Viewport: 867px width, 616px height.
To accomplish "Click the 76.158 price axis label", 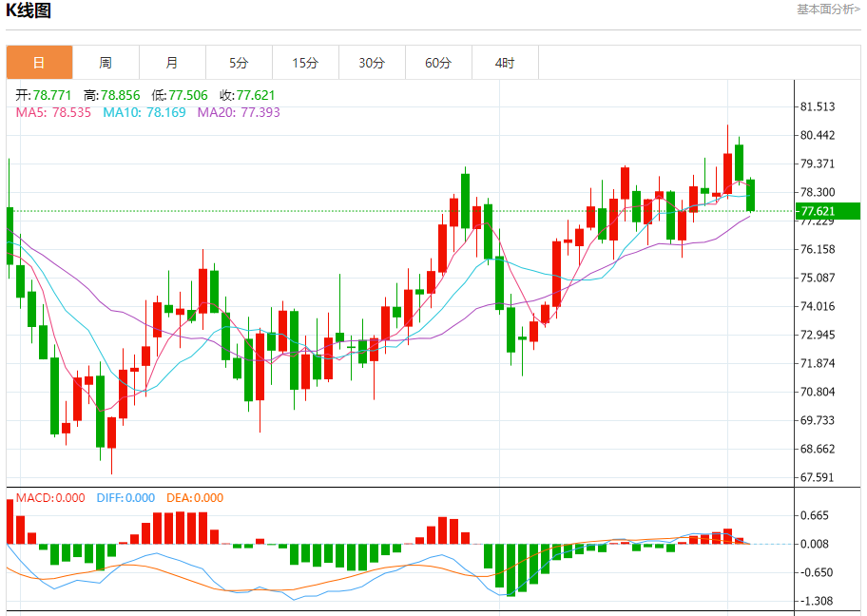I will (818, 249).
